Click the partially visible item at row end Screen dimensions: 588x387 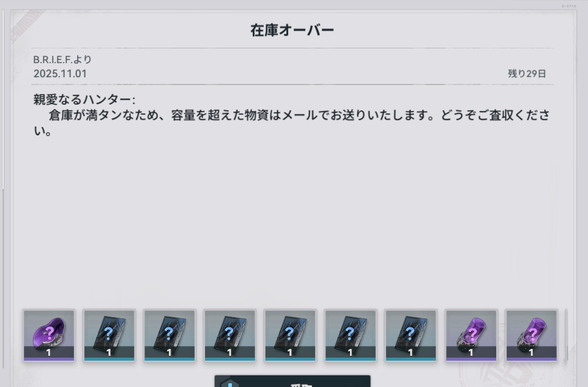click(567, 335)
